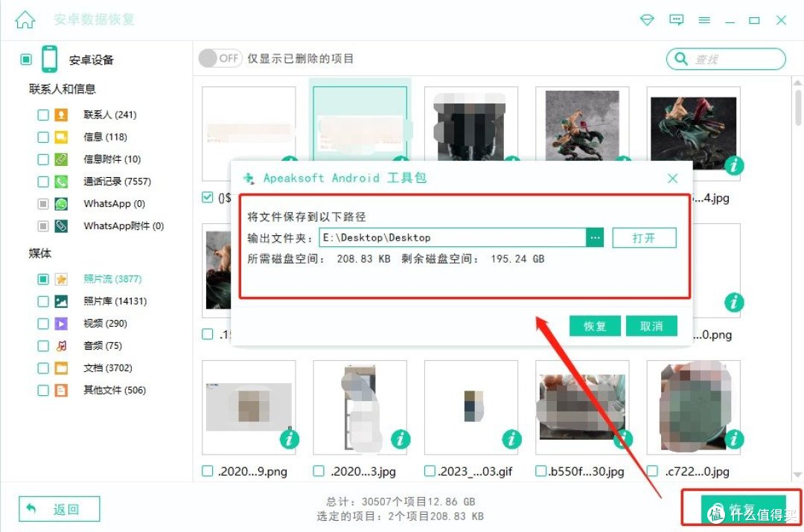The image size is (804, 532).
Task: Click the 其他文件 document icon
Action: pos(61,391)
